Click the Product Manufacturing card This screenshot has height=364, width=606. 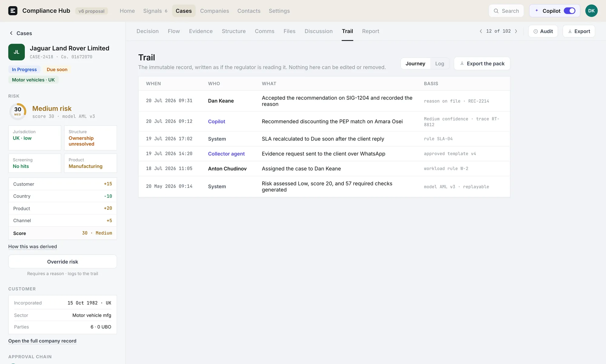pos(90,163)
